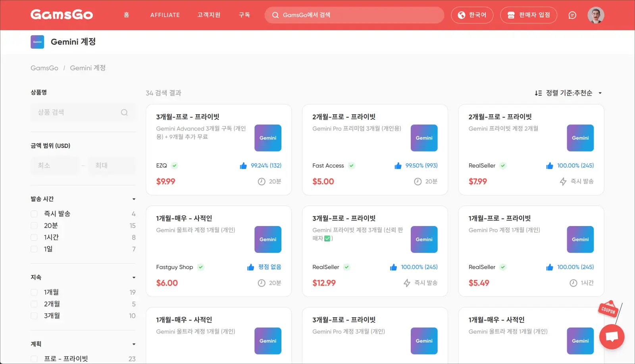
Task: Collapse the 지속 filter section
Action: pyautogui.click(x=134, y=277)
